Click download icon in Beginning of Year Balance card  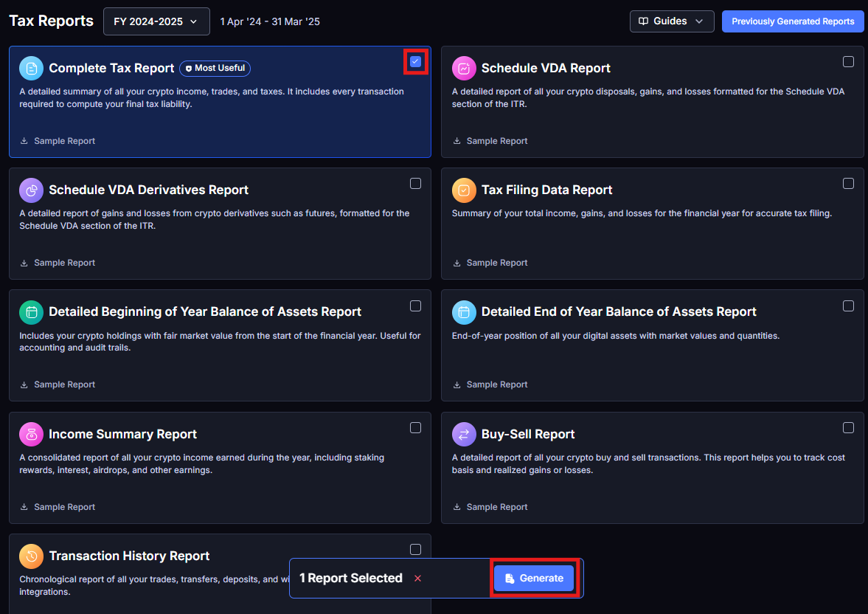coord(24,384)
